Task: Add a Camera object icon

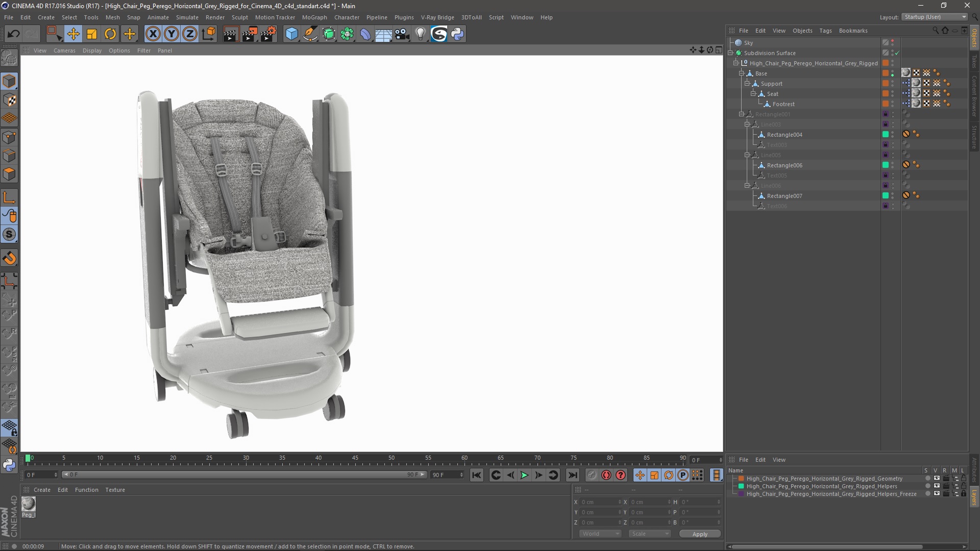Action: tap(402, 34)
